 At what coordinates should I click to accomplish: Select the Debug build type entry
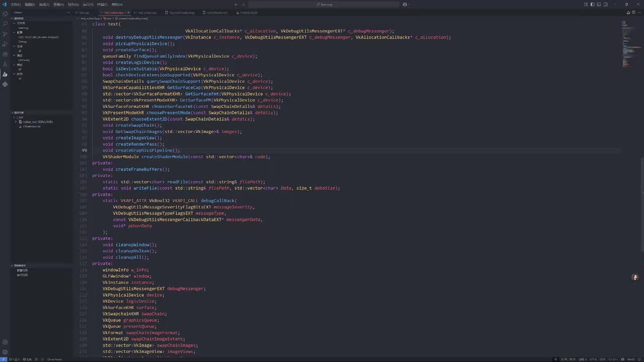(x=23, y=42)
